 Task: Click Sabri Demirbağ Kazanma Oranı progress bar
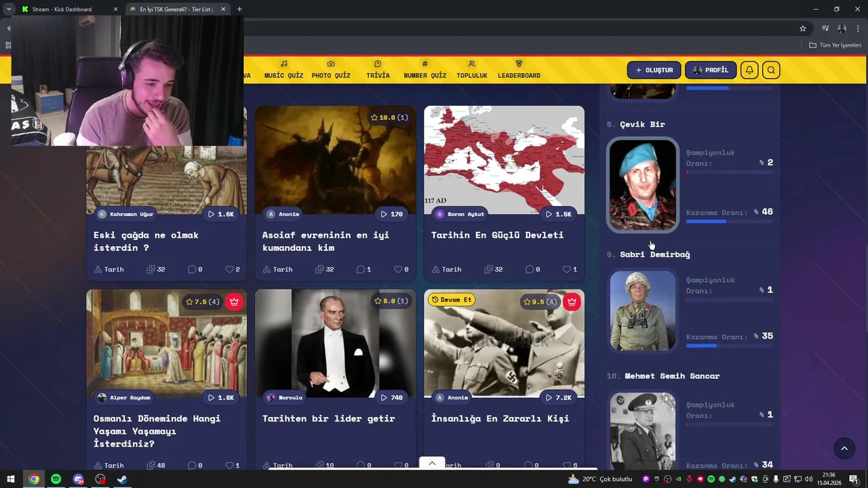pos(730,346)
